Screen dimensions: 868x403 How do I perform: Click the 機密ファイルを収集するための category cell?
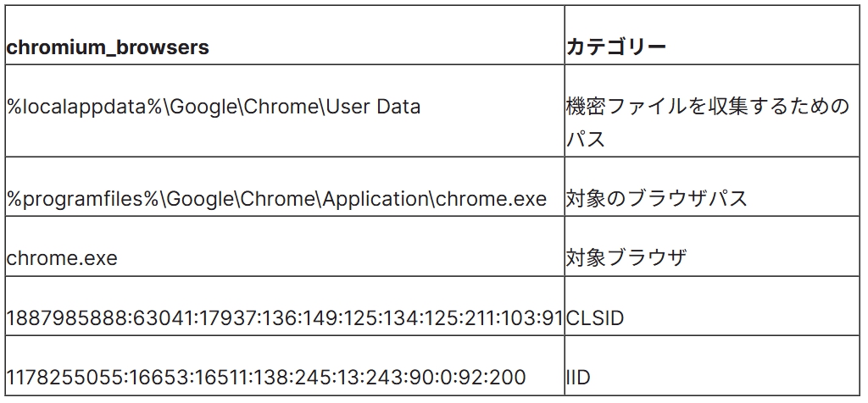(x=707, y=107)
